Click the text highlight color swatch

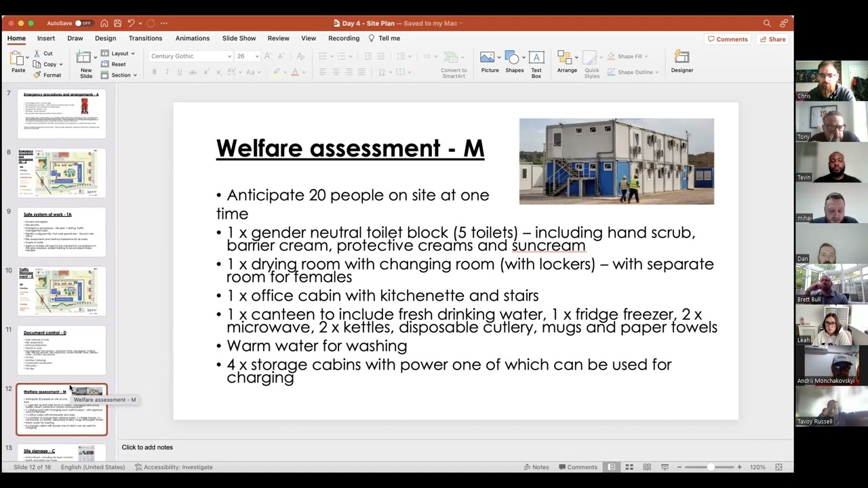pyautogui.click(x=277, y=72)
